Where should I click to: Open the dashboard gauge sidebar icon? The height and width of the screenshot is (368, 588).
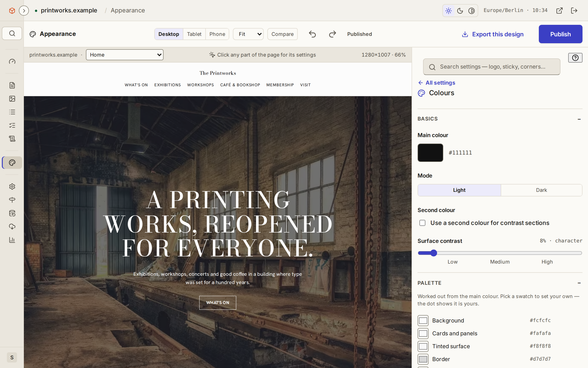click(x=12, y=61)
